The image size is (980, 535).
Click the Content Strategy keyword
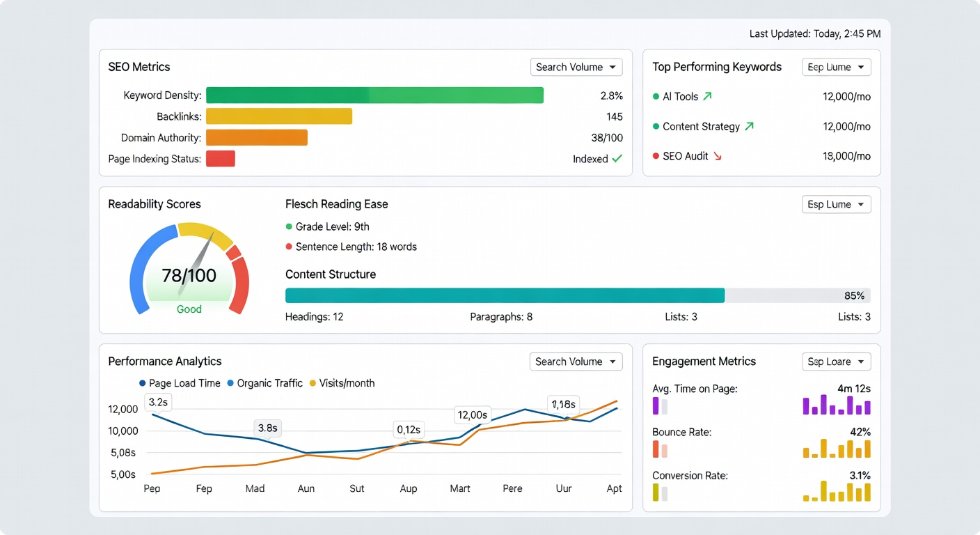coord(701,127)
